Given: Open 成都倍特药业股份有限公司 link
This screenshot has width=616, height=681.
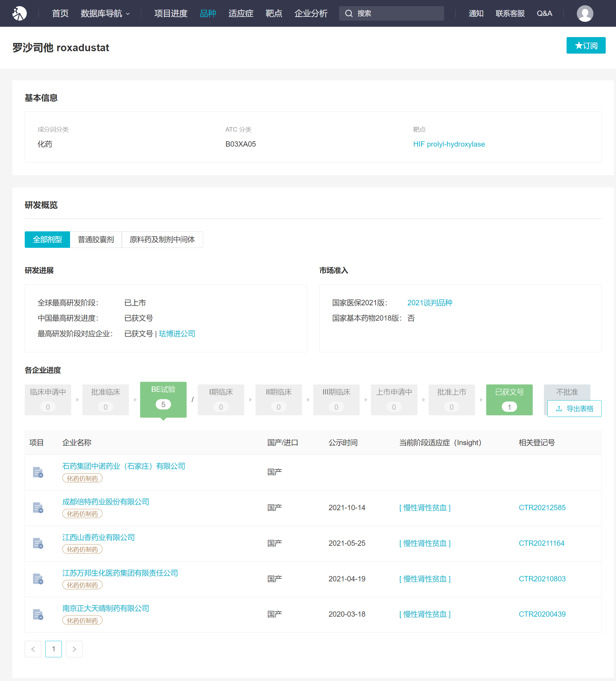Looking at the screenshot, I should pyautogui.click(x=105, y=502).
